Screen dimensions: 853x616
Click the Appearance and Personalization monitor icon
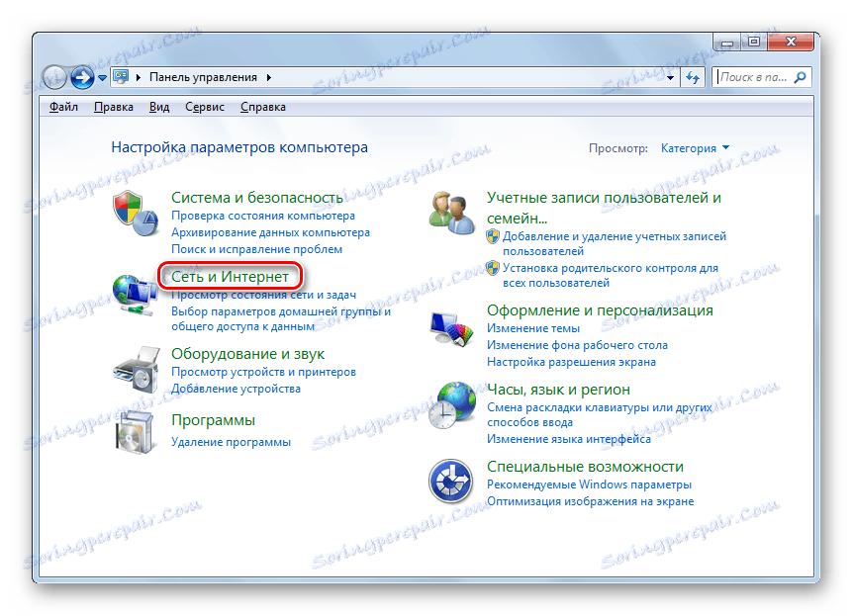[x=451, y=328]
